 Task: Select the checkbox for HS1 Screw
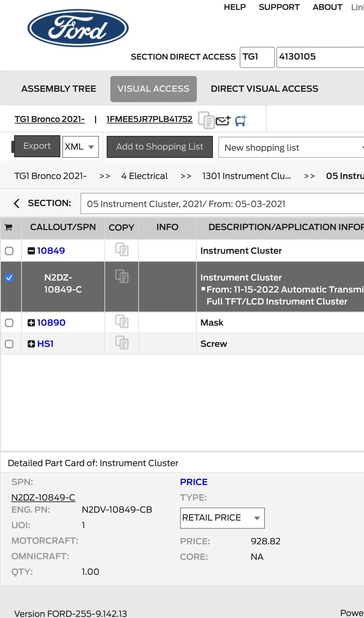coord(9,344)
